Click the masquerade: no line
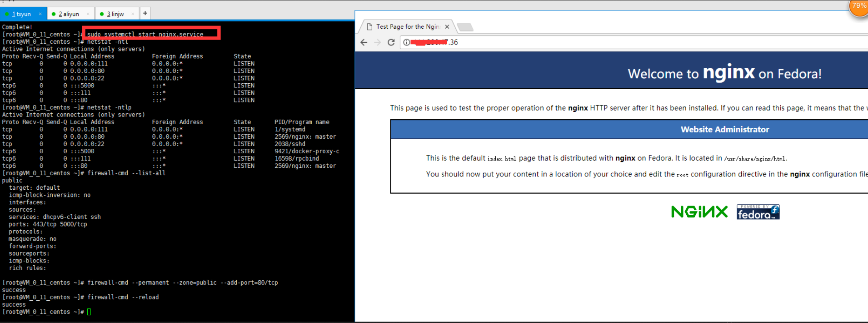Screen dimensions: 868x323 tap(32, 239)
